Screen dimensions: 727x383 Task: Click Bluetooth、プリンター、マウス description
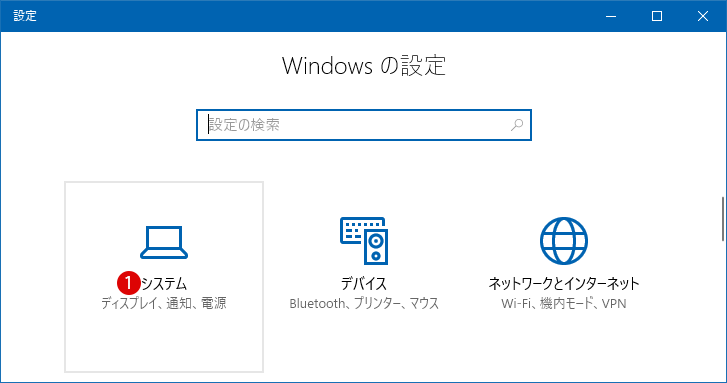pos(364,303)
